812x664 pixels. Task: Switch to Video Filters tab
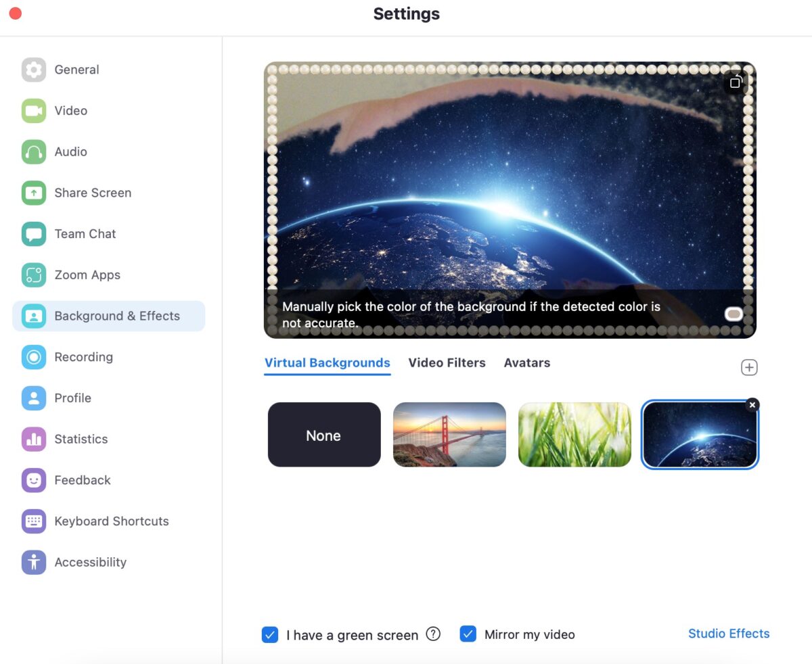click(x=447, y=363)
